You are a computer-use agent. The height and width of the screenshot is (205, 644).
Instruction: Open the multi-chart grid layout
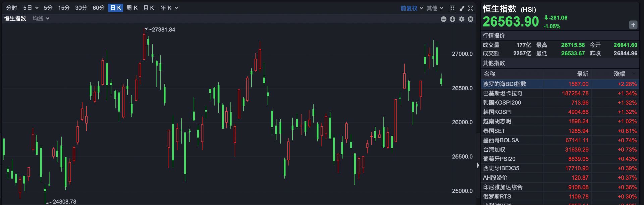tap(452, 8)
